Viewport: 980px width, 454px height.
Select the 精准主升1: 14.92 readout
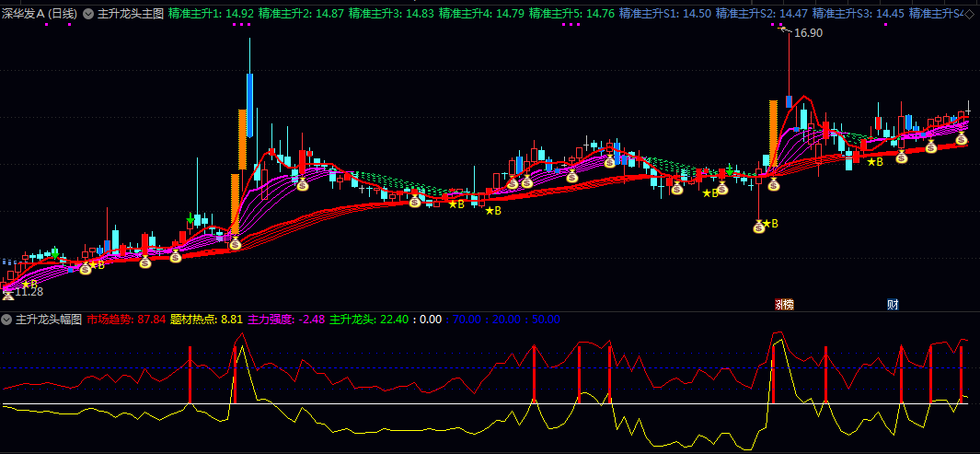coord(212,13)
